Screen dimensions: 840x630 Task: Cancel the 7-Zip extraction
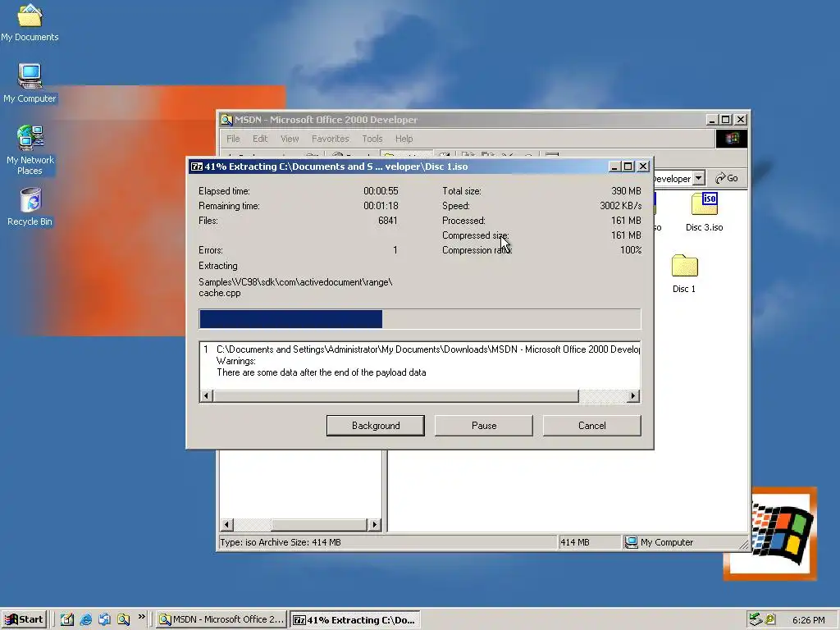(x=592, y=426)
